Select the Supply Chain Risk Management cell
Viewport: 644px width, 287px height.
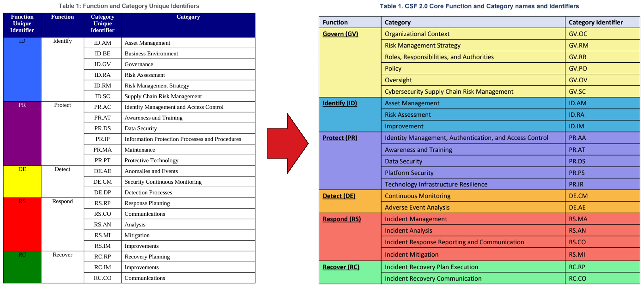[163, 96]
